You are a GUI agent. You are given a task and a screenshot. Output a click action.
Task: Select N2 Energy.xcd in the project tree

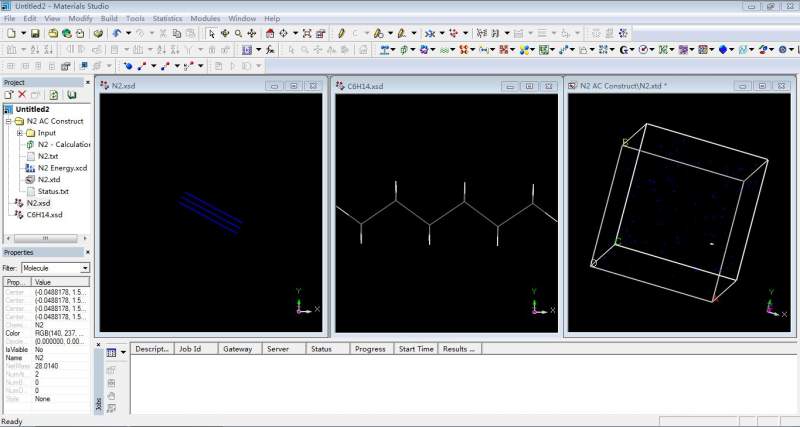click(x=62, y=168)
